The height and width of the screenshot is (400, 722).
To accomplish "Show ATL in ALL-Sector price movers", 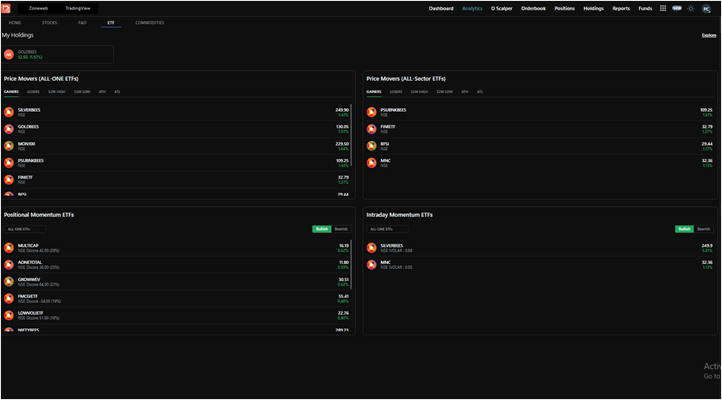I will 480,92.
